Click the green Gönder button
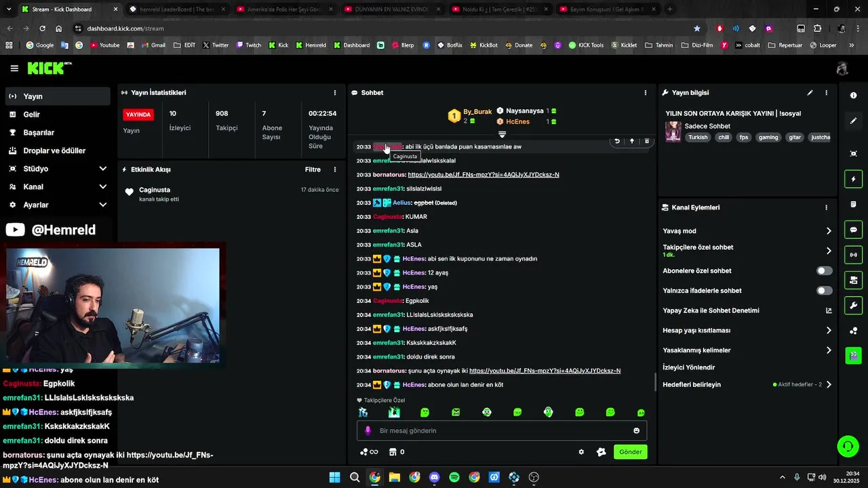The image size is (868, 488). pos(630,452)
